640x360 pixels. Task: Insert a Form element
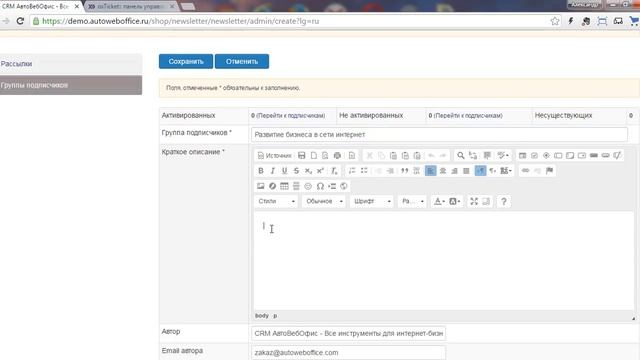(x=522, y=156)
